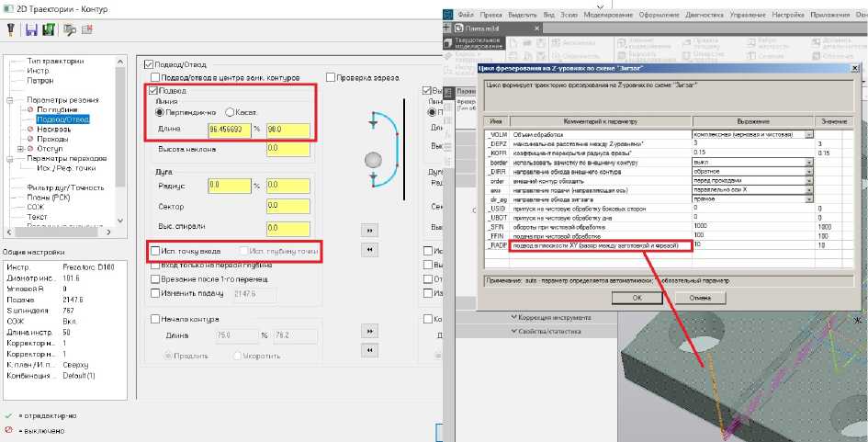Click the last toolbar icon with red mark
The width and height of the screenshot is (868, 442).
click(87, 30)
